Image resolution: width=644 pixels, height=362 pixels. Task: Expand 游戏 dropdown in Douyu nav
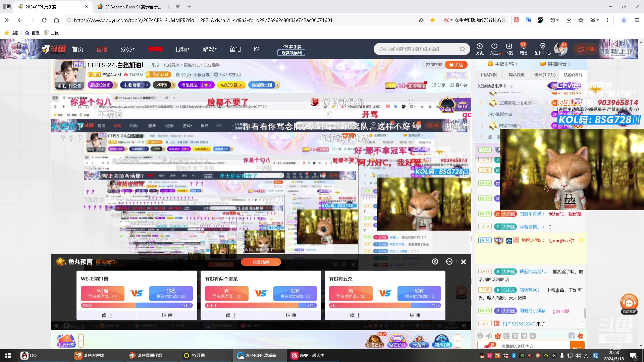coord(210,49)
